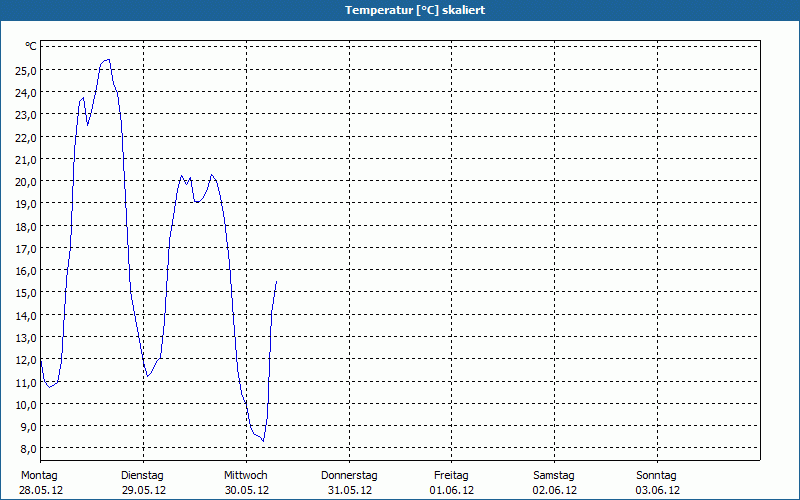Image resolution: width=800 pixels, height=500 pixels.
Task: Select the 12,0 axis label
Action: 26,360
